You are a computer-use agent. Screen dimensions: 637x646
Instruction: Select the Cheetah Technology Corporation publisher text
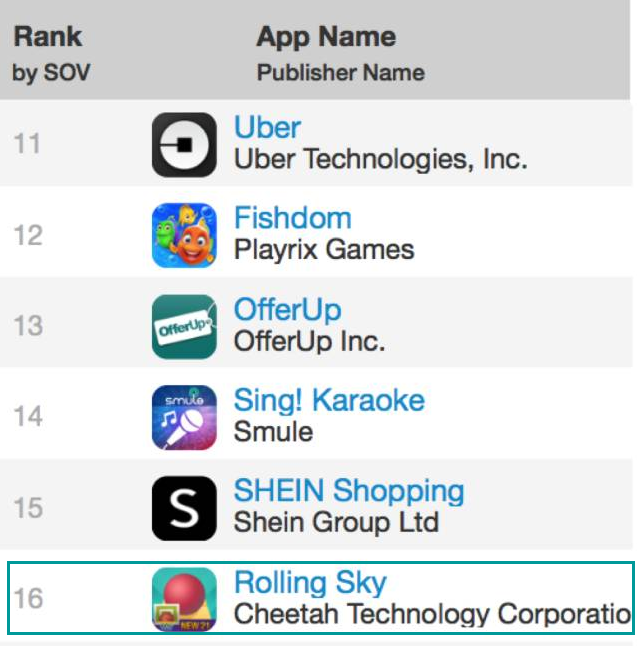tap(432, 614)
